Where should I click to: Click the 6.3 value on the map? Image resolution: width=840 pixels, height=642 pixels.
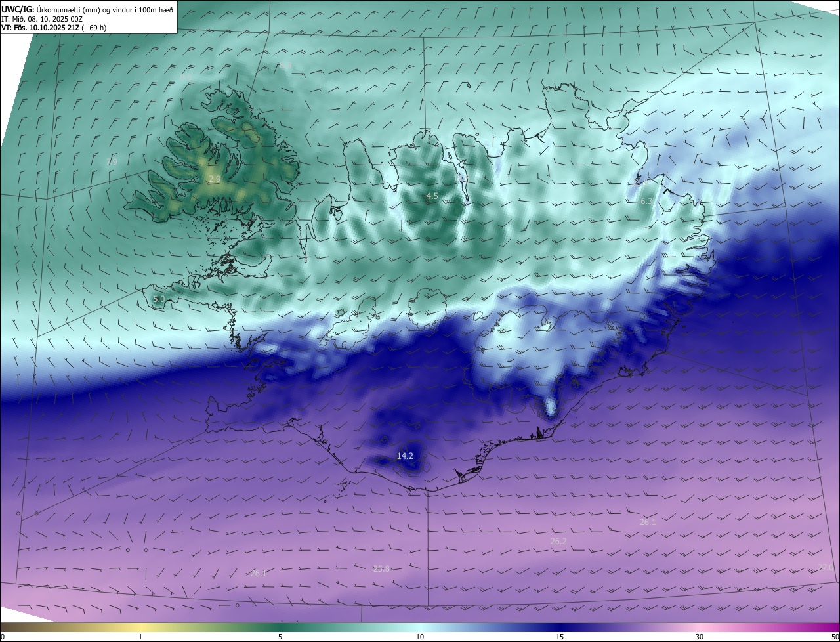646,202
